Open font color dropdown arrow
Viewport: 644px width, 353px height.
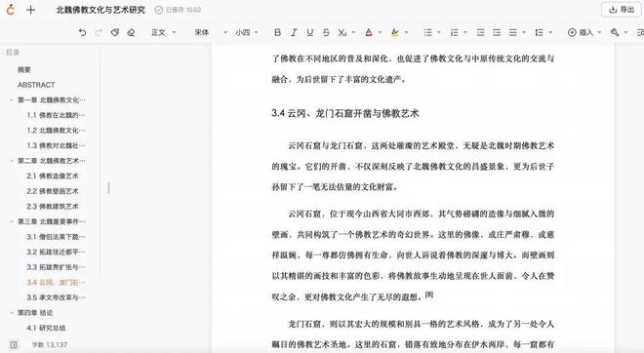pos(380,32)
